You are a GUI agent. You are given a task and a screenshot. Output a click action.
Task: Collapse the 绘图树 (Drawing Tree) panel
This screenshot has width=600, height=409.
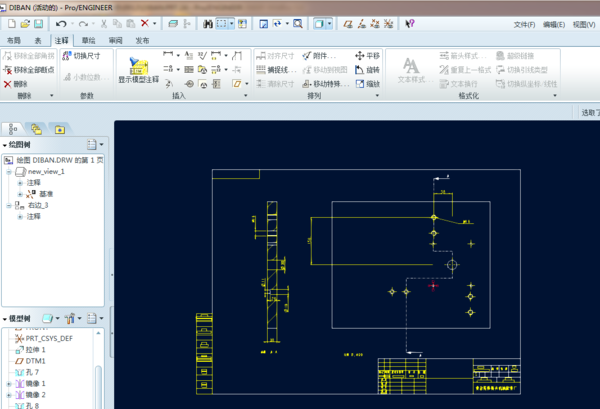pyautogui.click(x=4, y=145)
